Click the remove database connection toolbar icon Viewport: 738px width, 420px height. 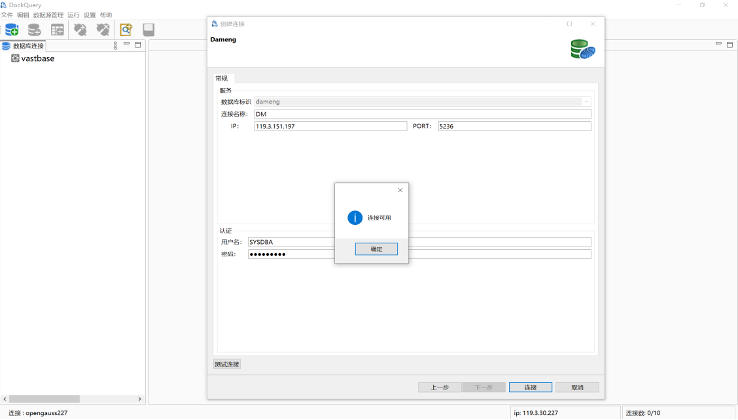click(34, 30)
